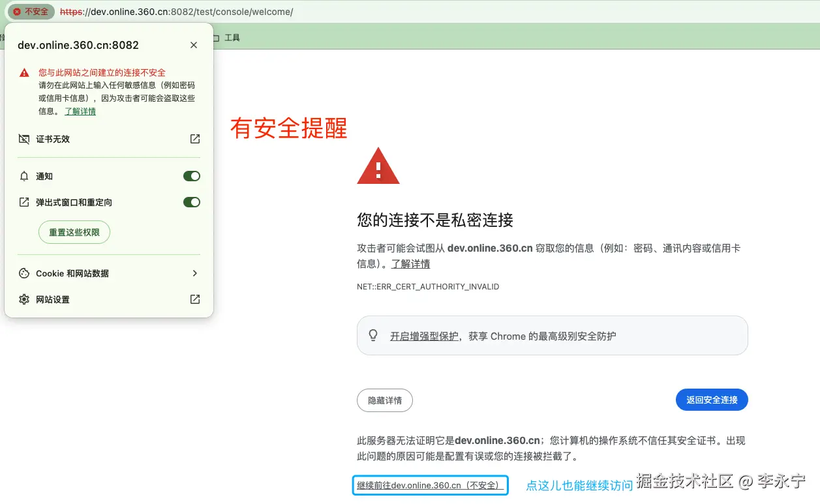
Task: Click the large red warning triangle on error page
Action: click(x=378, y=166)
